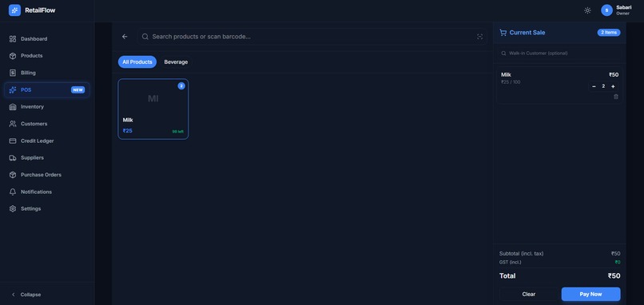Add the Milk product card
Image resolution: width=644 pixels, height=305 pixels.
pyautogui.click(x=153, y=109)
